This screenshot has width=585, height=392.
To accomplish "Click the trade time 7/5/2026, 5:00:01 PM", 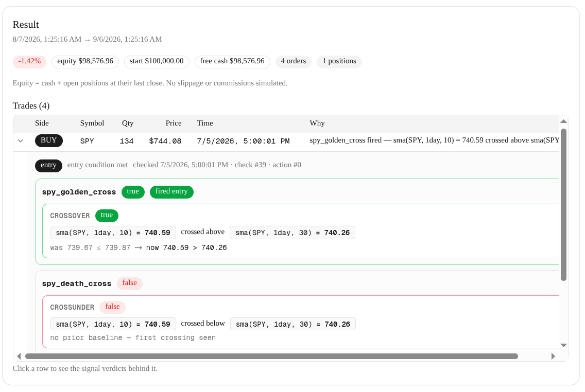I will point(243,141).
